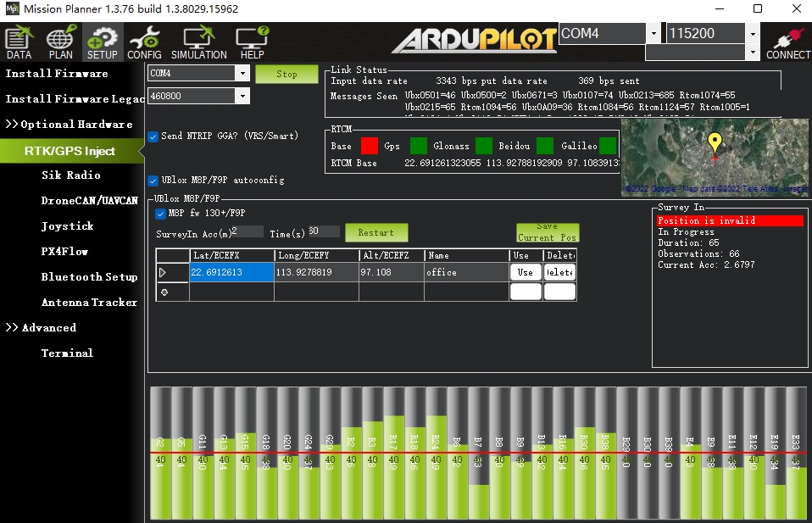Open DroneCAN/UAVCAN page
Viewport: 812px width, 523px height.
[89, 200]
